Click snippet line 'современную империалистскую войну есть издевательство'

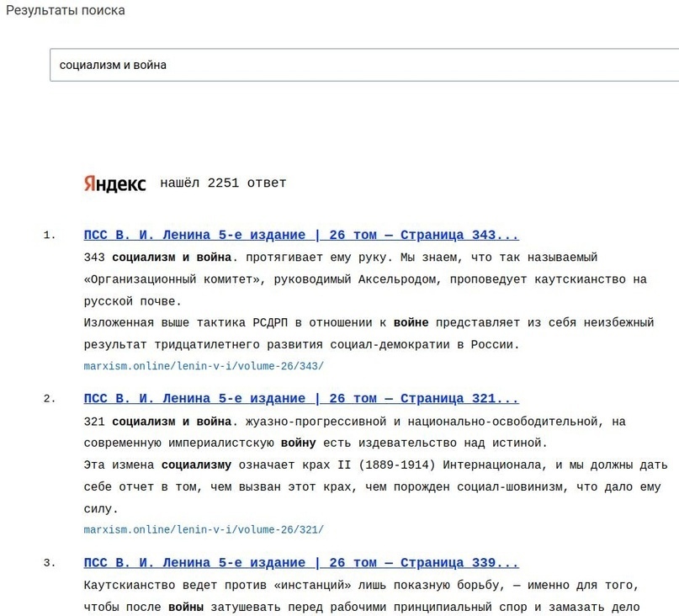click(316, 443)
